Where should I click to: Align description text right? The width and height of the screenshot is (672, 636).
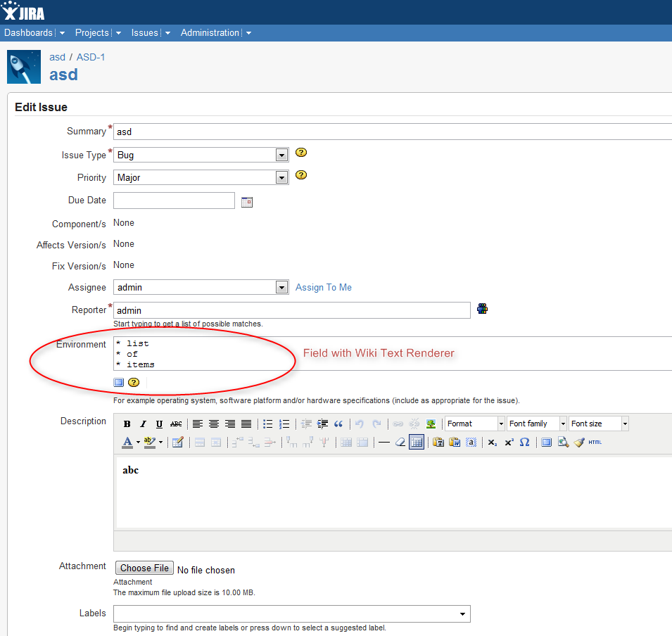(230, 424)
